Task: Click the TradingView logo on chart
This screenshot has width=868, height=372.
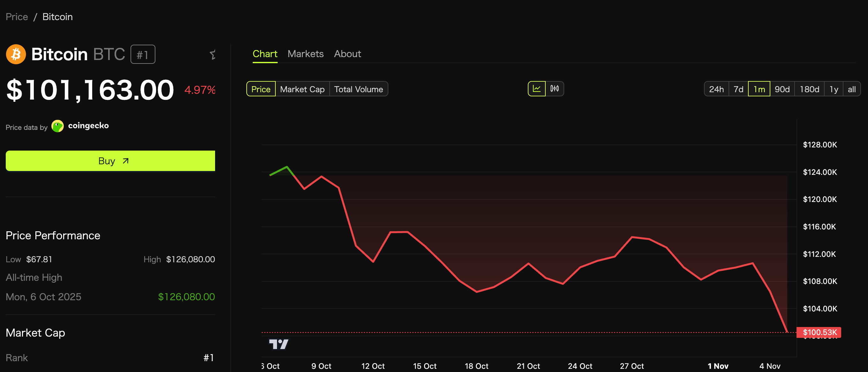Action: tap(278, 344)
